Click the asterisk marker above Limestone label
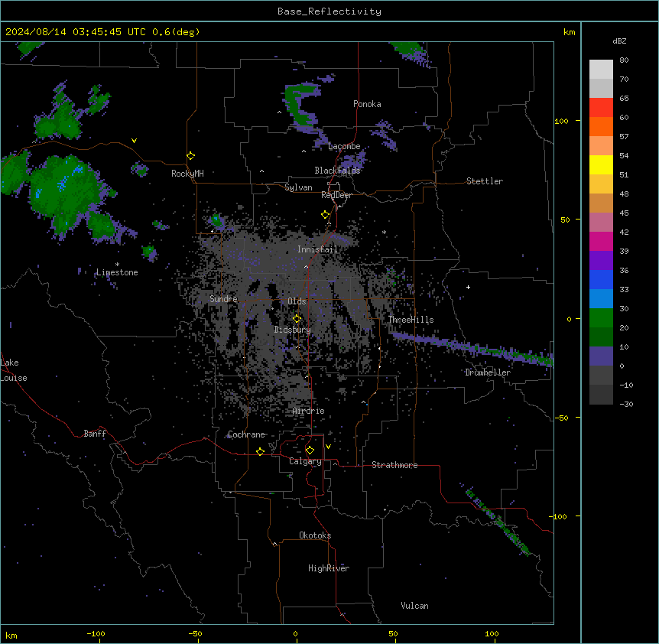The width and height of the screenshot is (659, 644). point(117,265)
